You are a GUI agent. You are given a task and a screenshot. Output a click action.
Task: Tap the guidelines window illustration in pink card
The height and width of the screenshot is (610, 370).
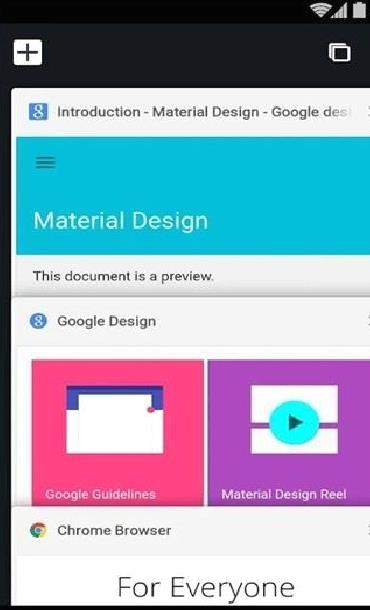point(115,419)
